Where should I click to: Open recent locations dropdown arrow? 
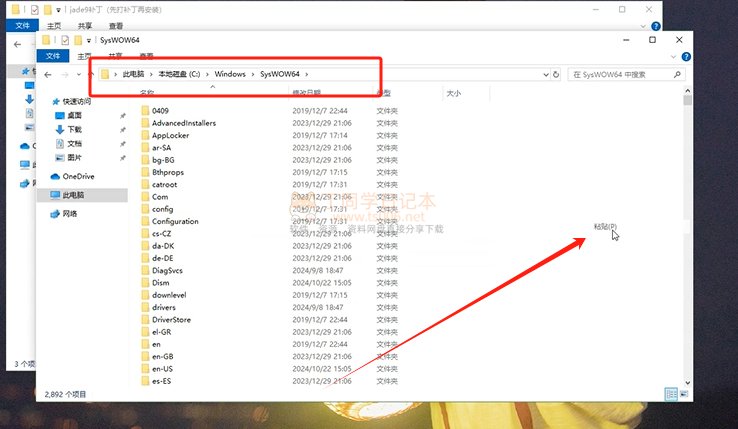(77, 74)
